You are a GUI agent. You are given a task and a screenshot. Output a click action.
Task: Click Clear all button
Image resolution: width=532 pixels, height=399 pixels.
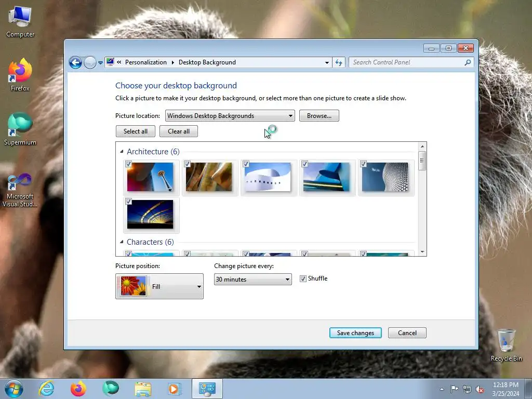(x=179, y=131)
